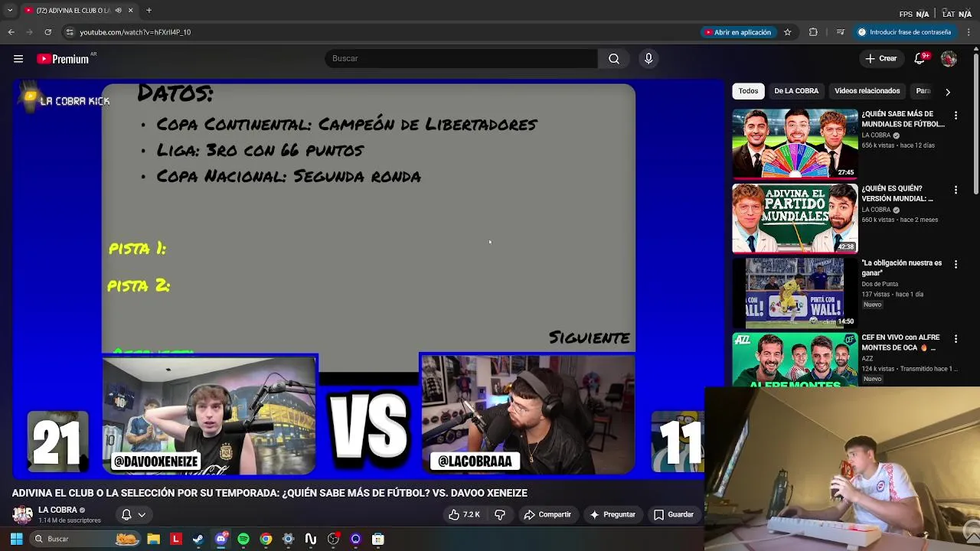Open options for La obligación nuestra video

pyautogui.click(x=955, y=264)
